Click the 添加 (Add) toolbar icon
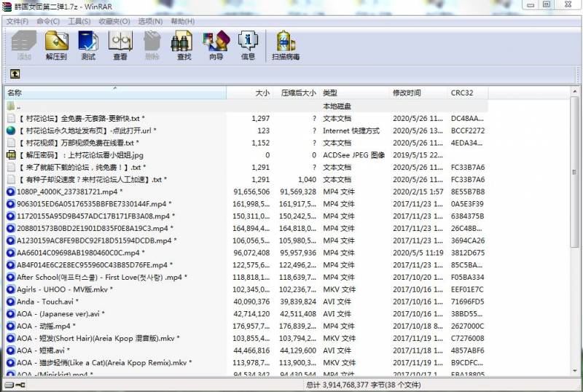Screen dimensions: 583x392 pos(24,45)
